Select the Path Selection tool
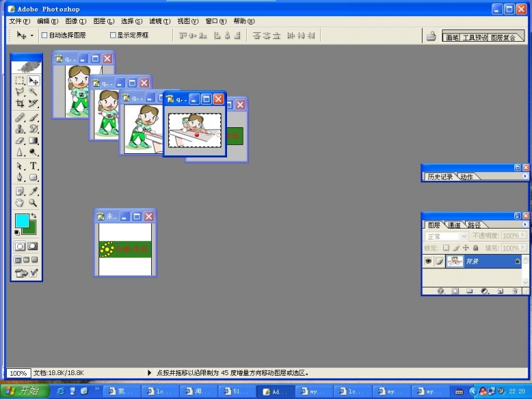The height and width of the screenshot is (399, 532). [x=20, y=166]
